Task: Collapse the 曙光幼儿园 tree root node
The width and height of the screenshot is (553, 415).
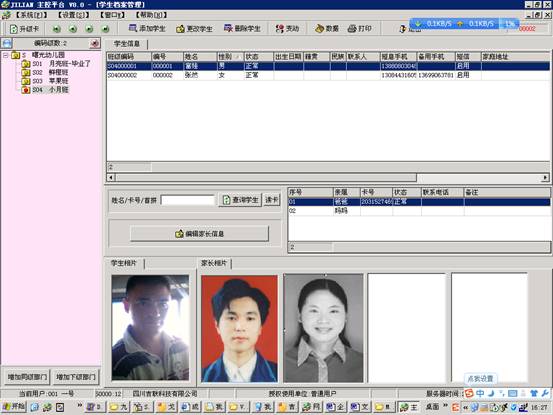Action: [6, 55]
